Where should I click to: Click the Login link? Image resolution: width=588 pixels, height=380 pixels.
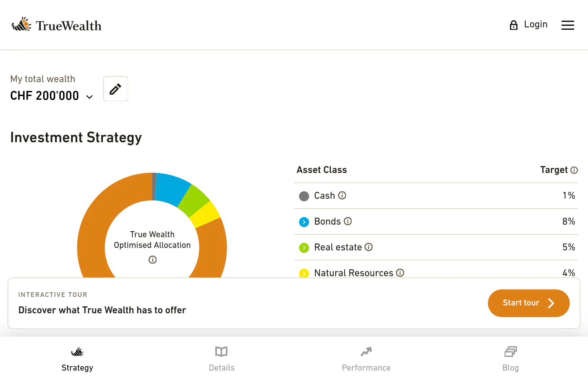[535, 24]
